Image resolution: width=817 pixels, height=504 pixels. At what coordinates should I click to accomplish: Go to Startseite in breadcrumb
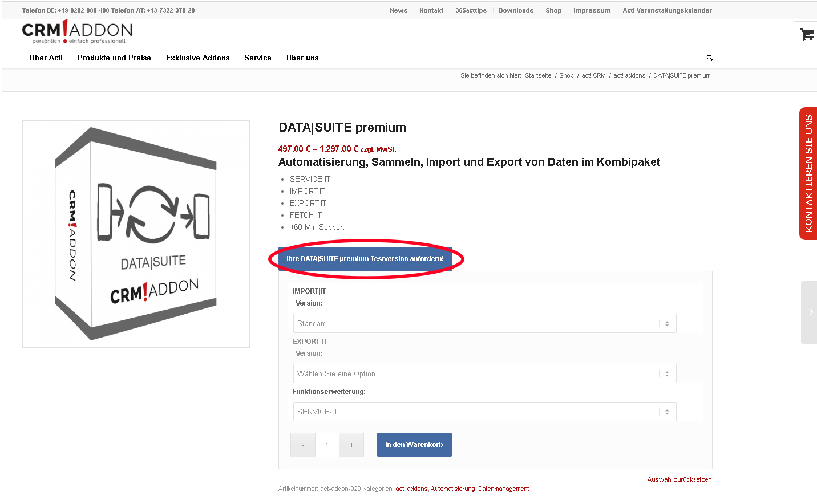tap(538, 75)
